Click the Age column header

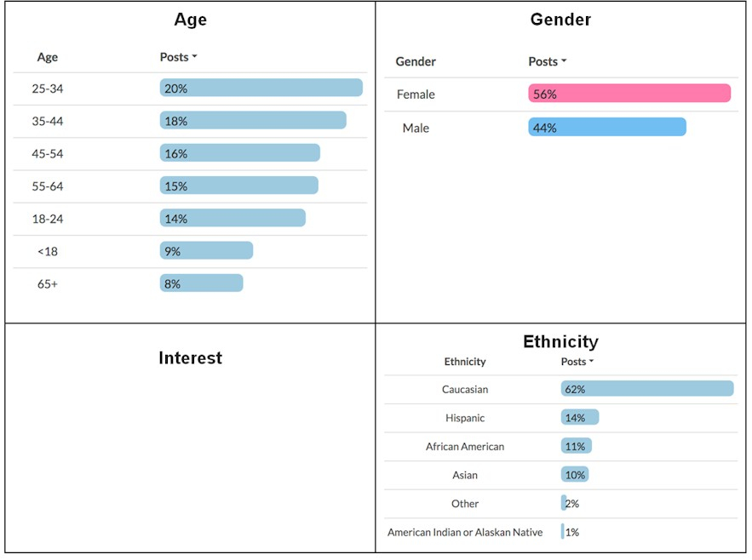[x=48, y=57]
